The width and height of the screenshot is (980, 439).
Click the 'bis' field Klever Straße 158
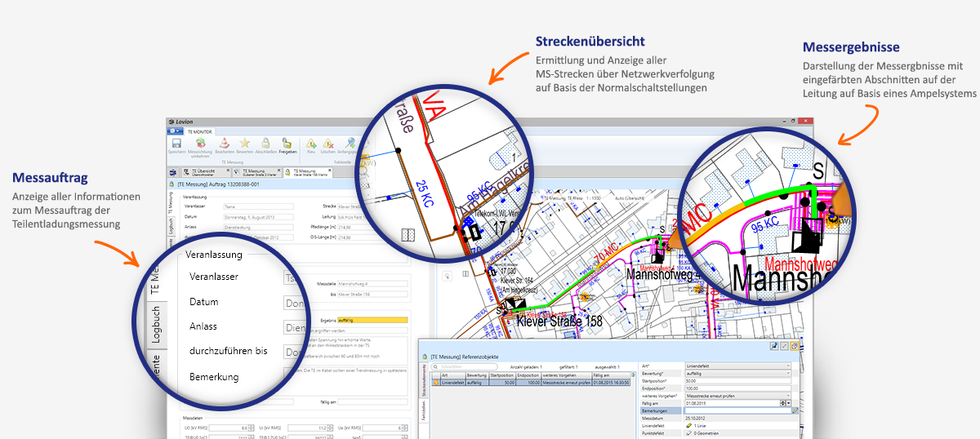click(x=372, y=293)
